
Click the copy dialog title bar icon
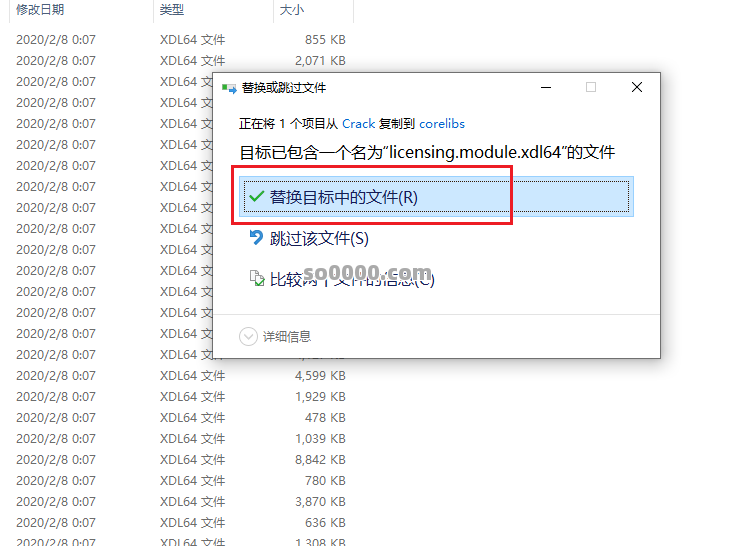click(229, 88)
